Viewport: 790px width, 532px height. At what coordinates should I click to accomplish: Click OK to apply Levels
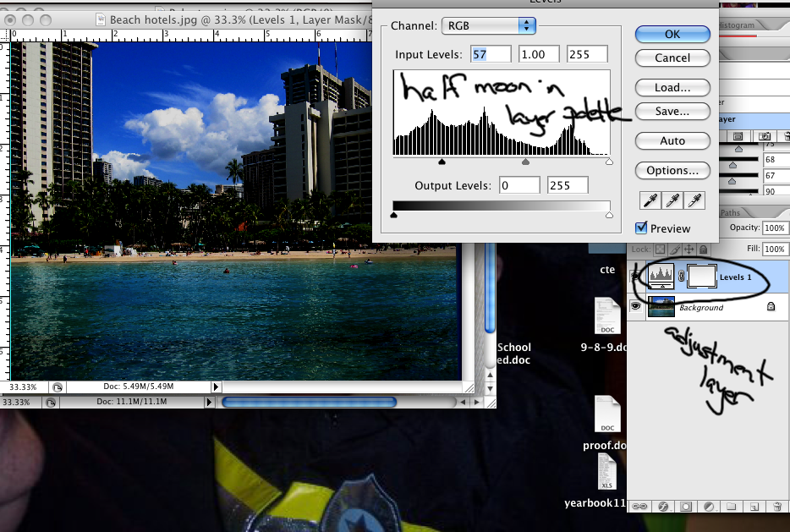click(672, 34)
